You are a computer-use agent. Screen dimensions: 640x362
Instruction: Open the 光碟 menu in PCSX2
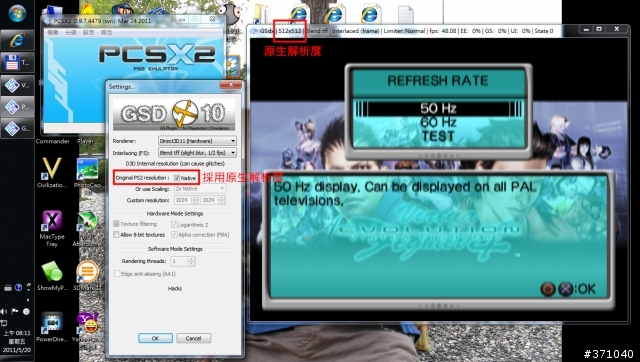pos(71,32)
